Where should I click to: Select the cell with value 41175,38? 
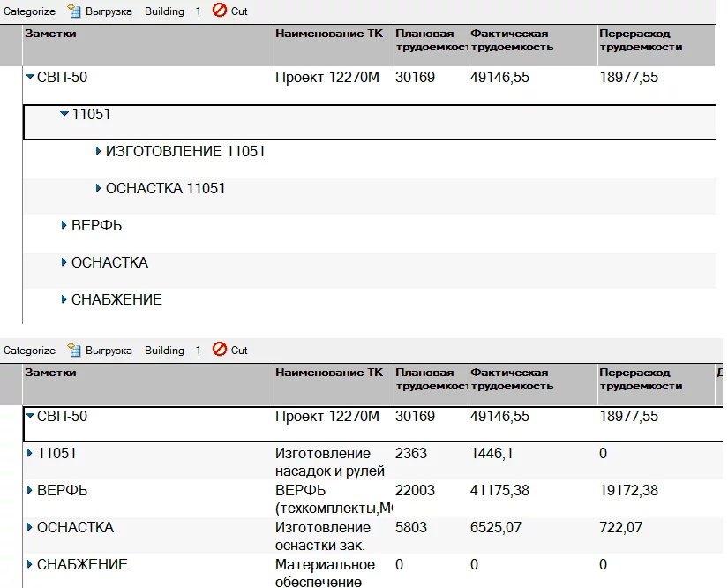[500, 491]
